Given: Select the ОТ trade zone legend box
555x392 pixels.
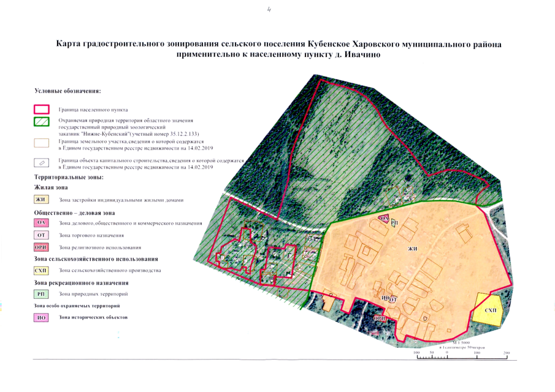Looking at the screenshot, I should (41, 235).
